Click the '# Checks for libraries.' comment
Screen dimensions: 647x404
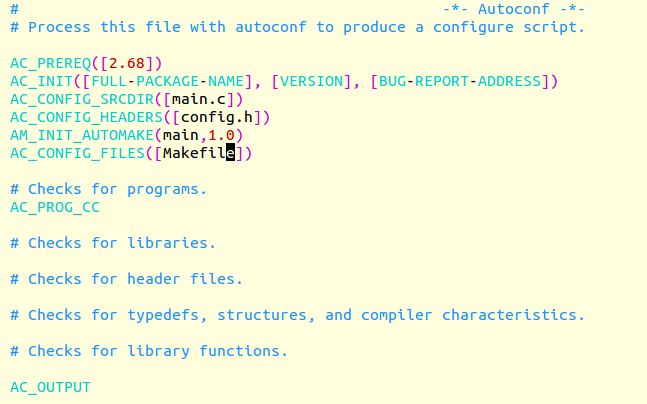click(113, 243)
